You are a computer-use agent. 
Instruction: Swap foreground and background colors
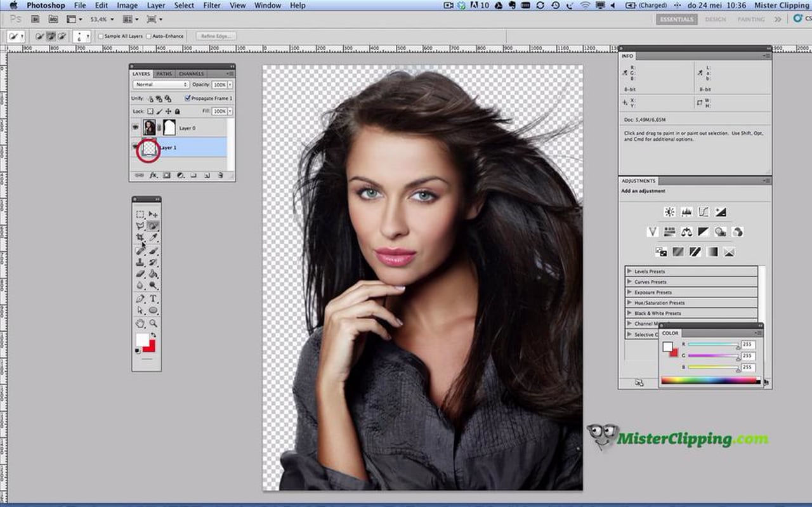click(x=153, y=334)
